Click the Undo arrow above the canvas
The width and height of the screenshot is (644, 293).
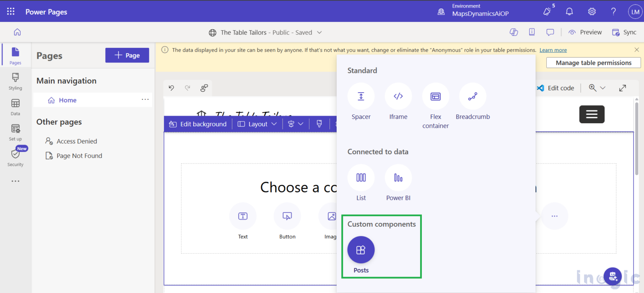(171, 88)
